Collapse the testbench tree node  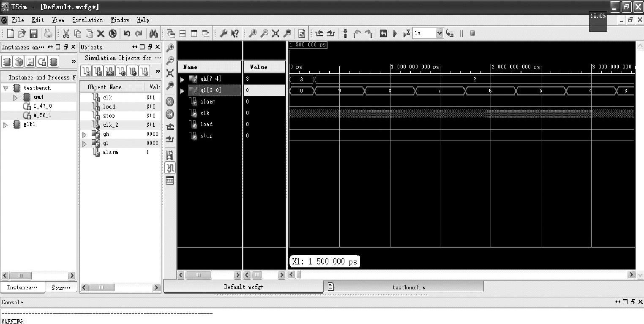pyautogui.click(x=5, y=88)
